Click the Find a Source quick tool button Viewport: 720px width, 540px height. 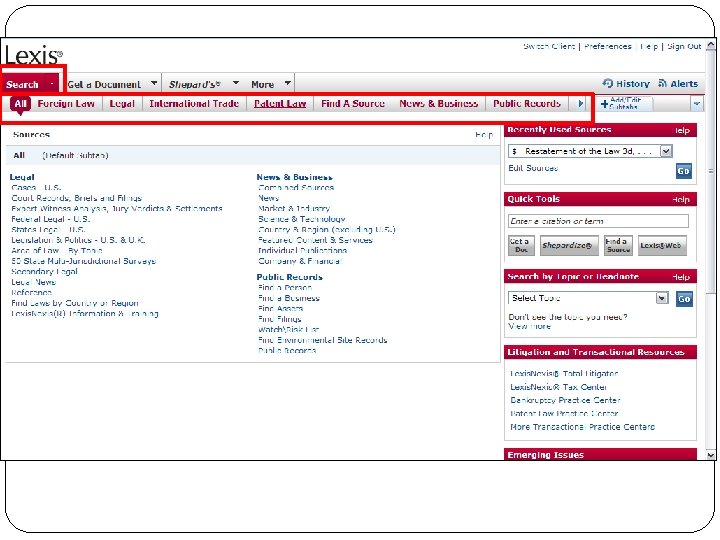coord(618,245)
